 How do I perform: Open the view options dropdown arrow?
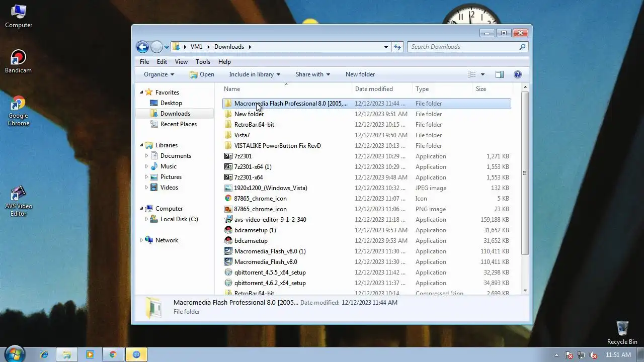click(x=482, y=74)
